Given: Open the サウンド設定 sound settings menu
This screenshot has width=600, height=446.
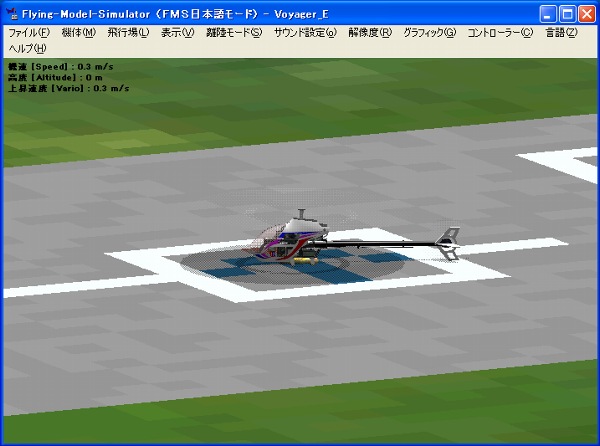Looking at the screenshot, I should tap(305, 33).
